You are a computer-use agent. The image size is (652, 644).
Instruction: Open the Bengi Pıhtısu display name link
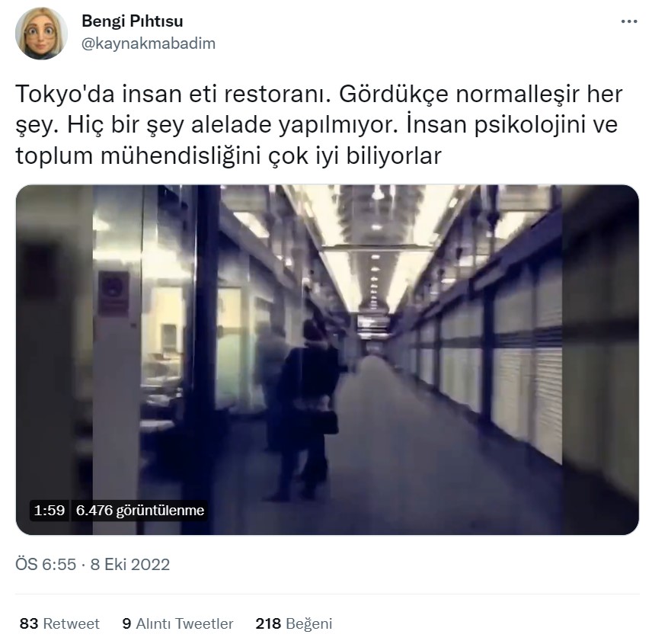pyautogui.click(x=133, y=21)
